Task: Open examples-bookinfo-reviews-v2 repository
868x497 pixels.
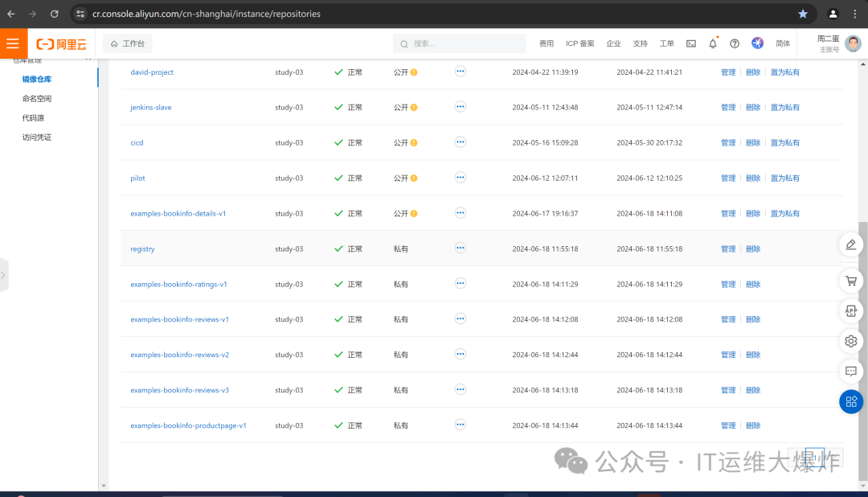Action: [179, 355]
